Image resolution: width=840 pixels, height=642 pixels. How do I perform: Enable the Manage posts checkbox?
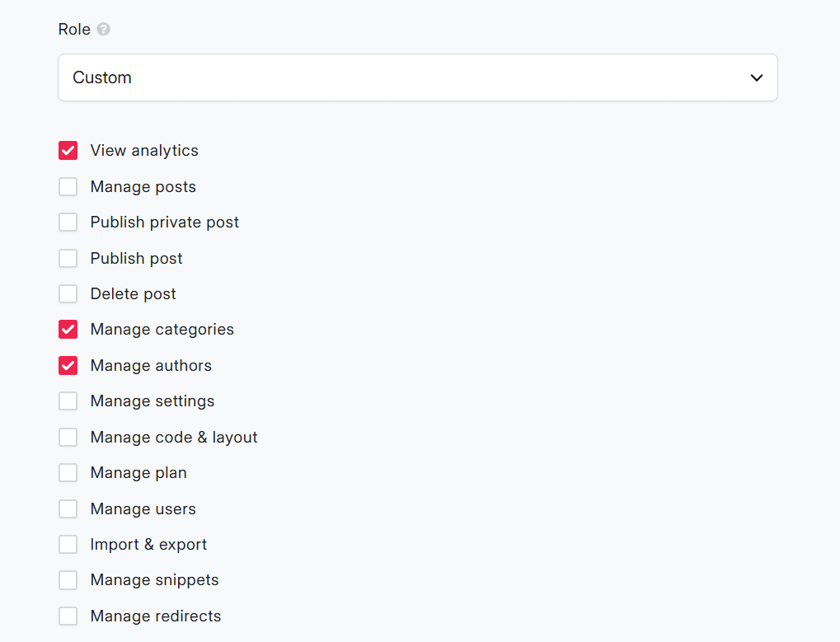pos(68,186)
